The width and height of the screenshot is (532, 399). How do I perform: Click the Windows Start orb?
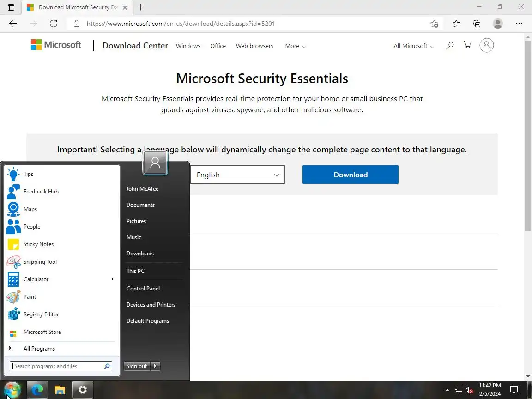pyautogui.click(x=12, y=390)
